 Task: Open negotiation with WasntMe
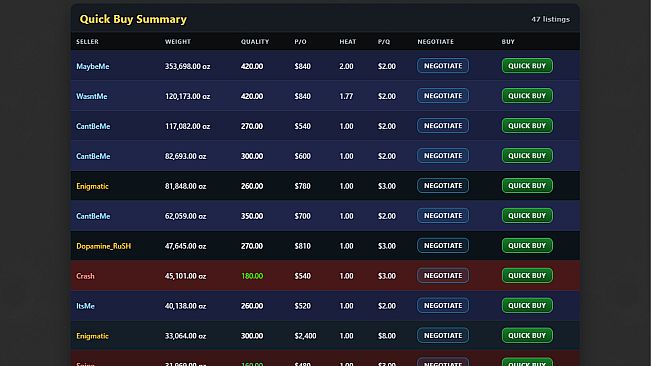coord(443,95)
